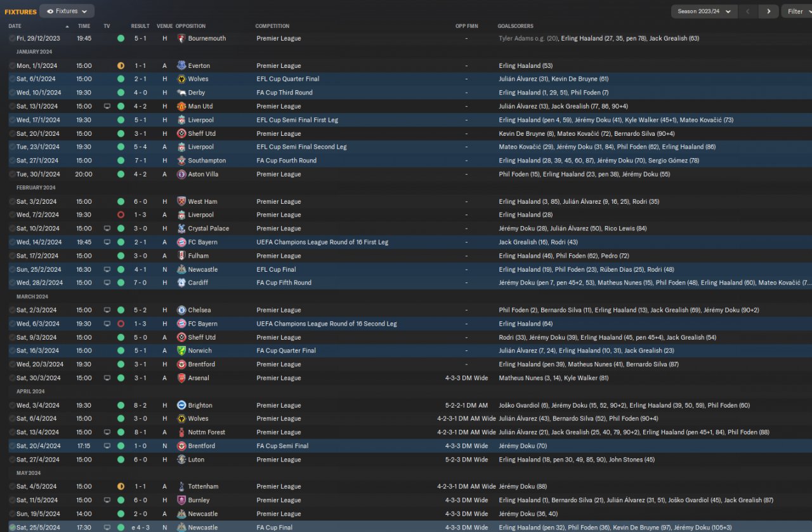Click the Cardiff club badge
The height and width of the screenshot is (532, 812).
(181, 283)
